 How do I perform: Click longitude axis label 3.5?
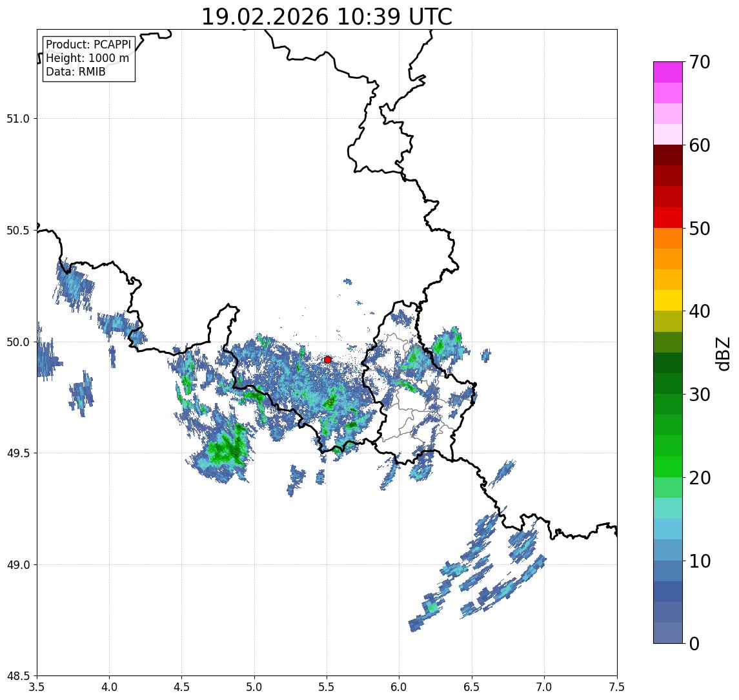click(37, 686)
